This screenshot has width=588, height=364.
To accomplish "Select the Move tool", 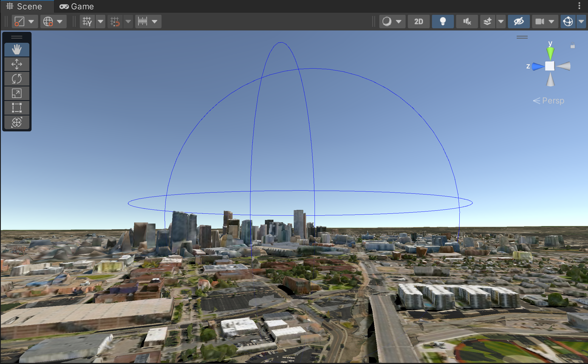I will (x=17, y=64).
